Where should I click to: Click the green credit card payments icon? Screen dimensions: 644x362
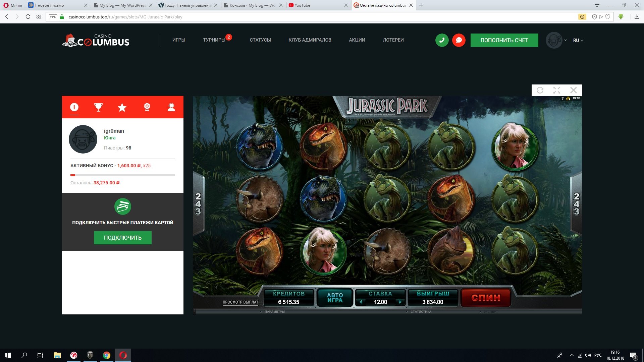tap(123, 206)
